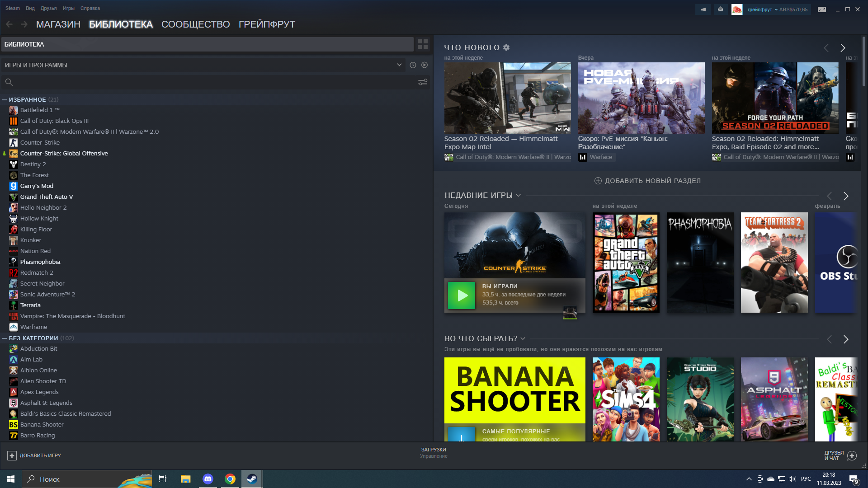Open the БИБЛИОТЕКА home bar
868x488 pixels.
click(x=208, y=44)
